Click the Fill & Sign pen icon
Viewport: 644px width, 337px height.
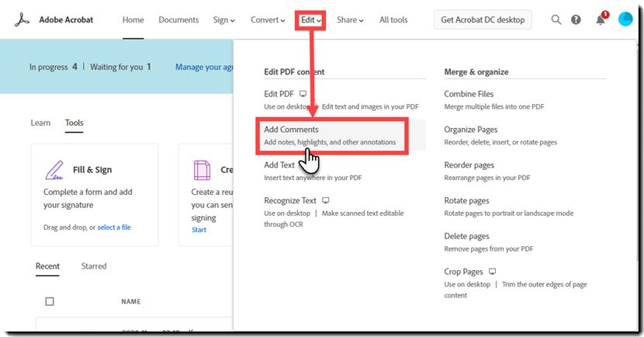coord(54,170)
